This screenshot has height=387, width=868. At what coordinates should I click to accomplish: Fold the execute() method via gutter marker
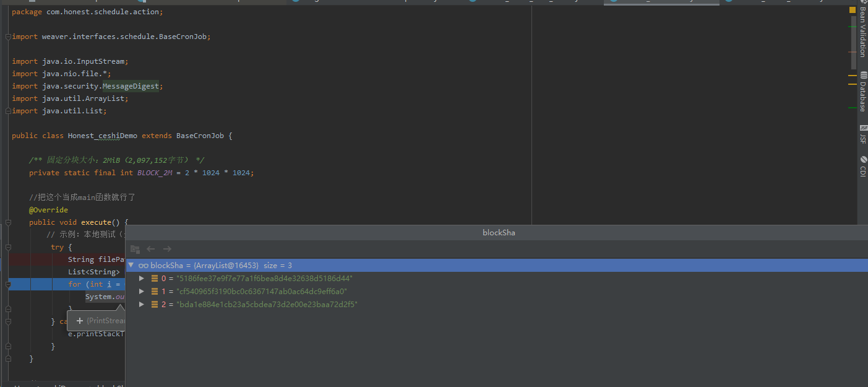click(8, 222)
